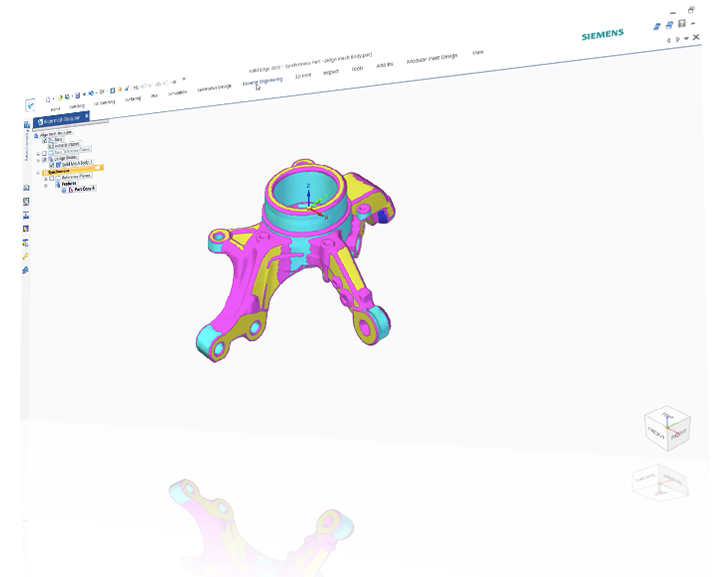Click the Part Copy feature icon in the tree
Image resolution: width=719 pixels, height=577 pixels.
pos(71,190)
